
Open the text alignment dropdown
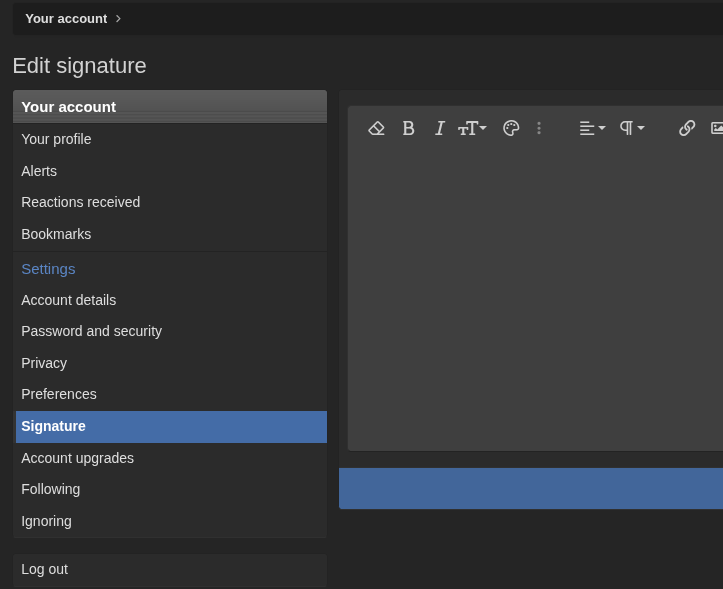pos(592,128)
